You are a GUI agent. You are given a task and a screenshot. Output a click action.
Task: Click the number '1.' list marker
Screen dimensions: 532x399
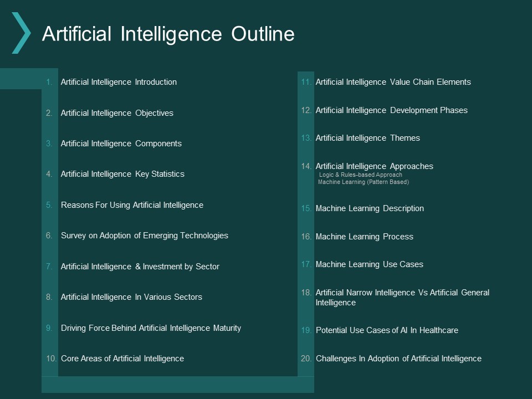(x=49, y=82)
